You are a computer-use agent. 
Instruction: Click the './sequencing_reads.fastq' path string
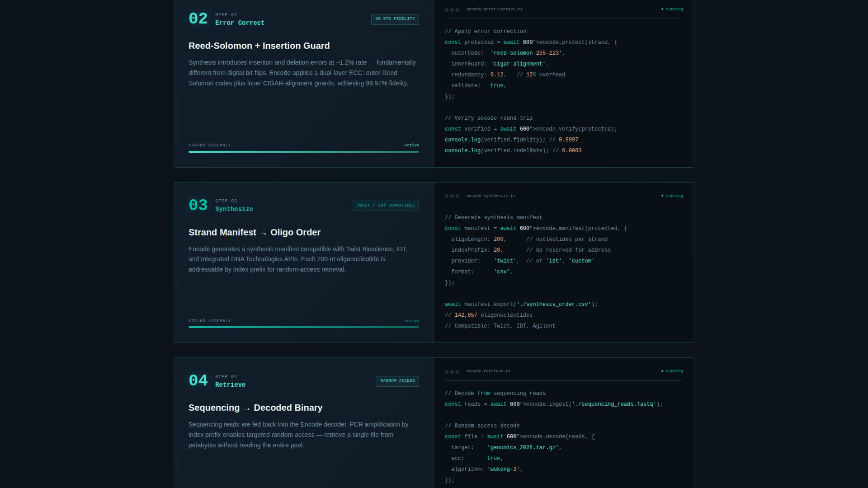click(x=614, y=404)
